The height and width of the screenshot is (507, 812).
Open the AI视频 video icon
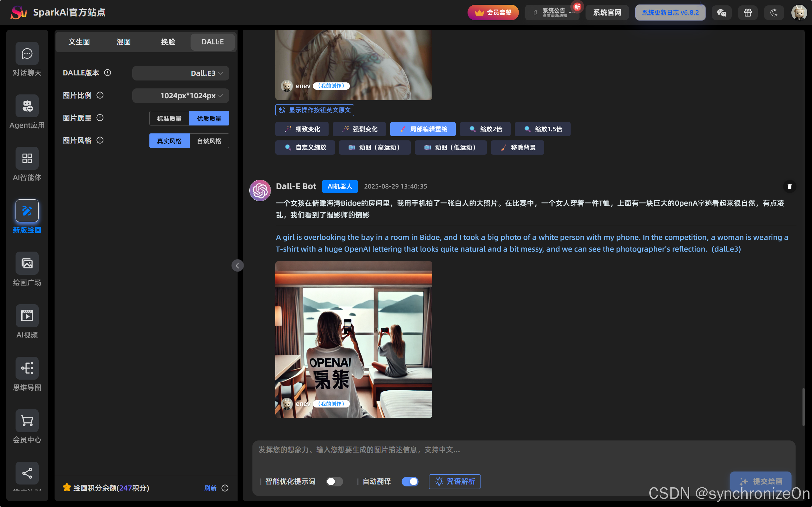(x=27, y=316)
